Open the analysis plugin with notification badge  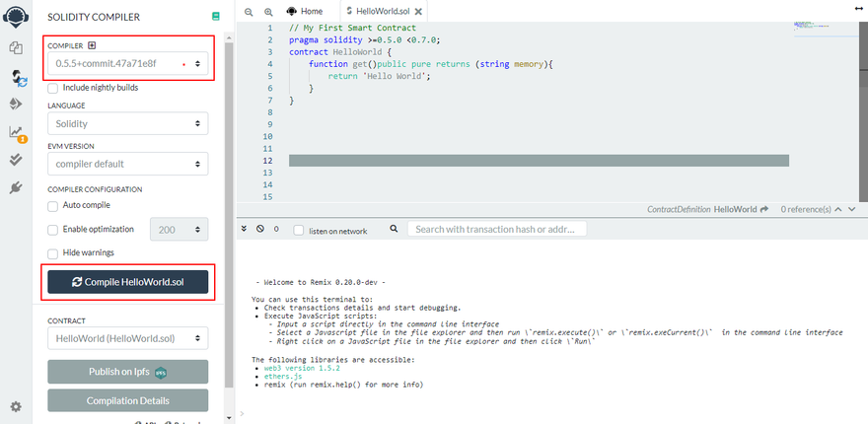[x=16, y=132]
